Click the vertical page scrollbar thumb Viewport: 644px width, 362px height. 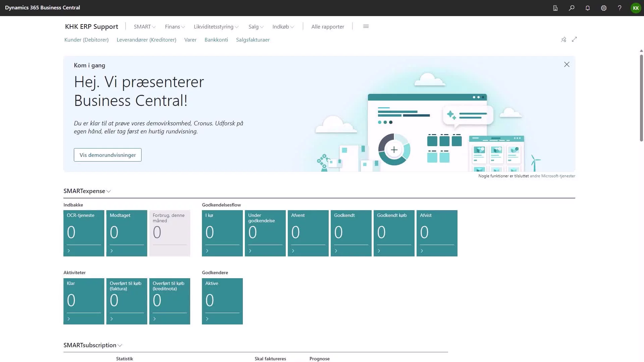641,98
